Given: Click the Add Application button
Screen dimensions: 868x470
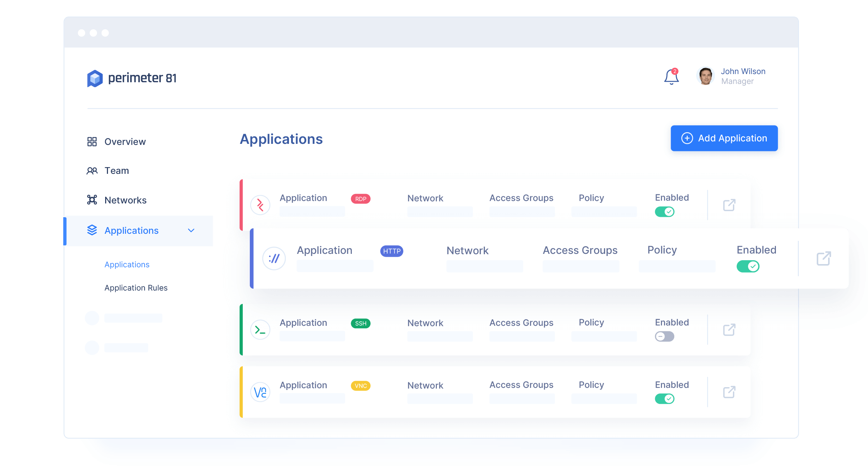Looking at the screenshot, I should pyautogui.click(x=724, y=138).
